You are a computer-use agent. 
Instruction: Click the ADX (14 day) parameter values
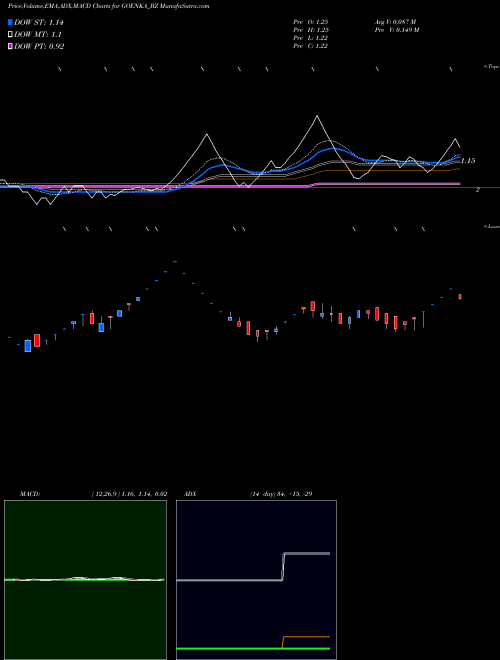click(x=281, y=494)
